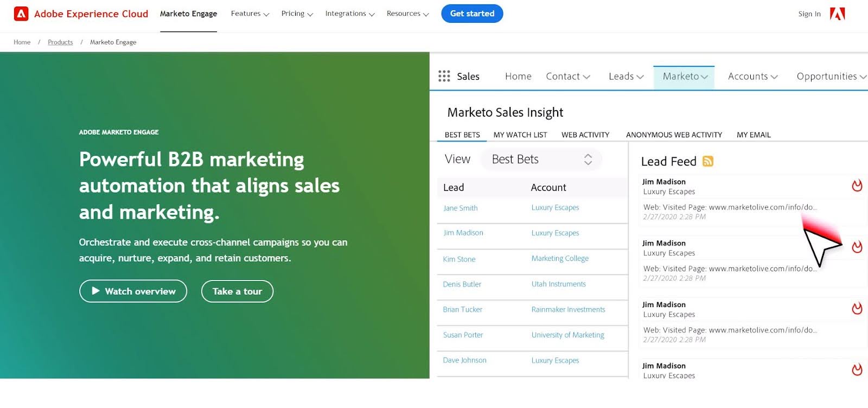Open the Marketing College account link

tap(560, 259)
